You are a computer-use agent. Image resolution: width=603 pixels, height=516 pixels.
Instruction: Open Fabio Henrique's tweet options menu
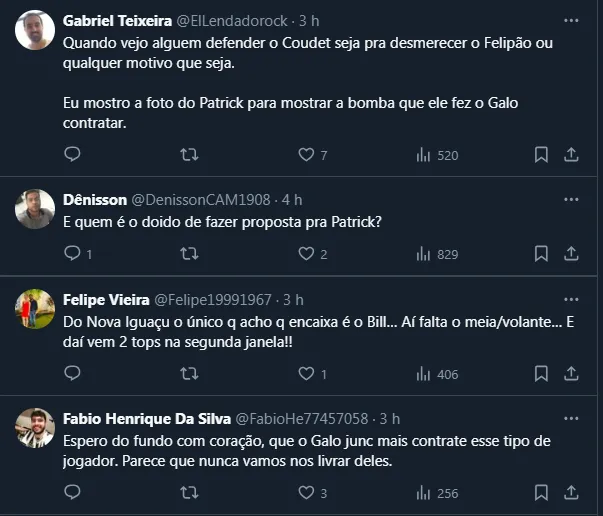[571, 418]
